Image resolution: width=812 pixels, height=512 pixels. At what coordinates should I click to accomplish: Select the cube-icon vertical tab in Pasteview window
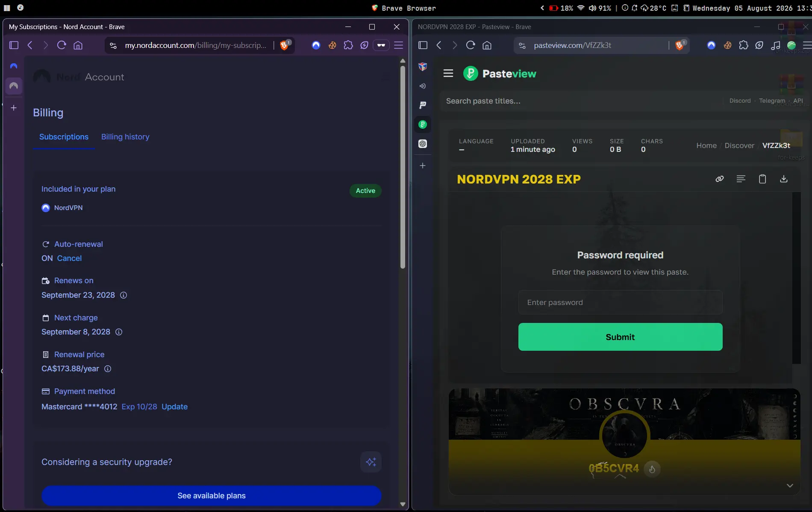[x=423, y=66]
